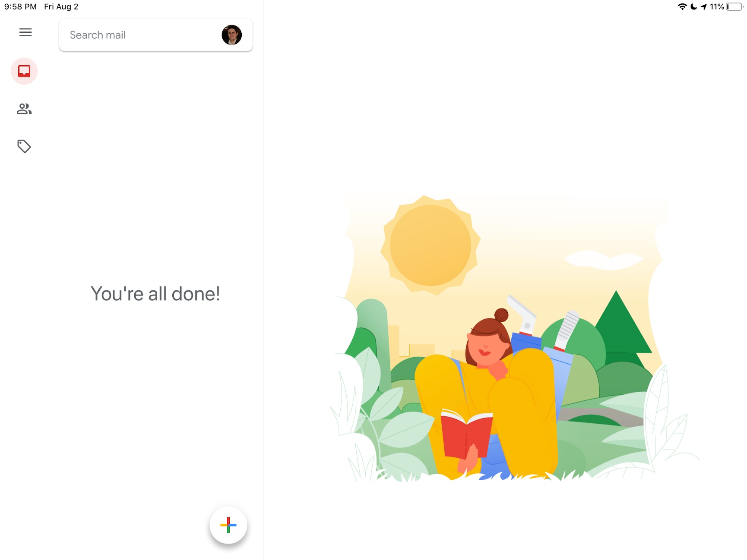The image size is (747, 560).
Task: Click the sun in the illustration
Action: click(430, 245)
